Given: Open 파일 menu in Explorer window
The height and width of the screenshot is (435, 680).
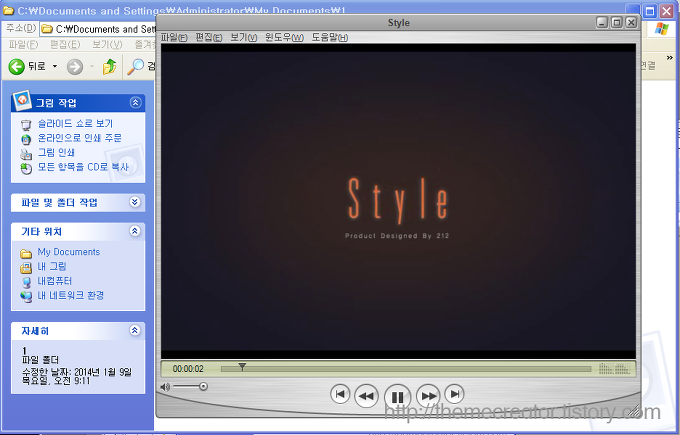Looking at the screenshot, I should coord(23,44).
